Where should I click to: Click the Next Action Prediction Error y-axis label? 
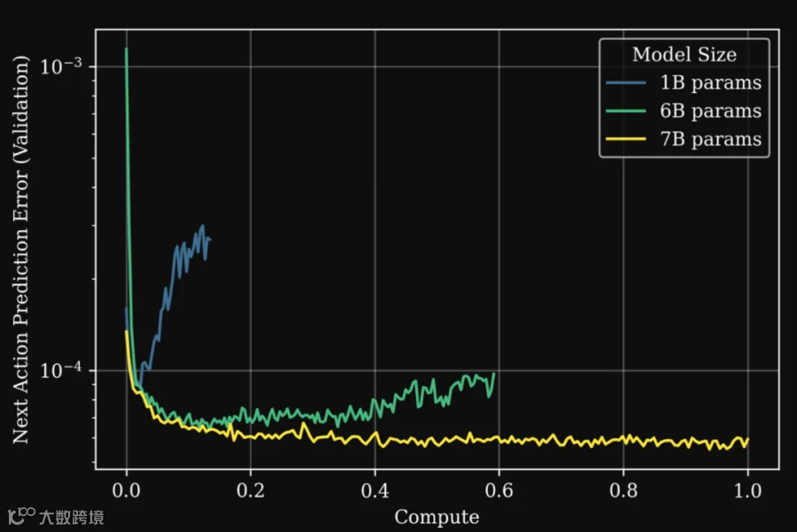tap(21, 250)
